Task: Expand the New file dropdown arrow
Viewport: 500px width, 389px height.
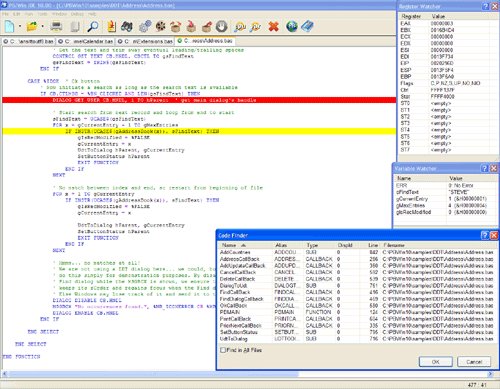Action: coord(20,26)
